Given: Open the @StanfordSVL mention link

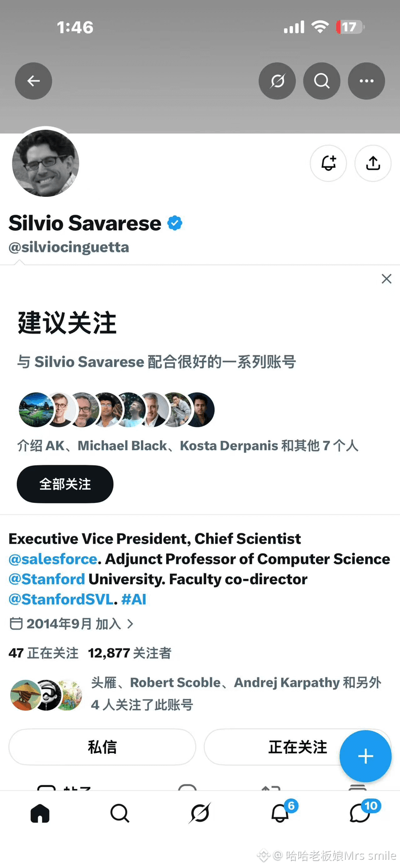Looking at the screenshot, I should (x=61, y=600).
